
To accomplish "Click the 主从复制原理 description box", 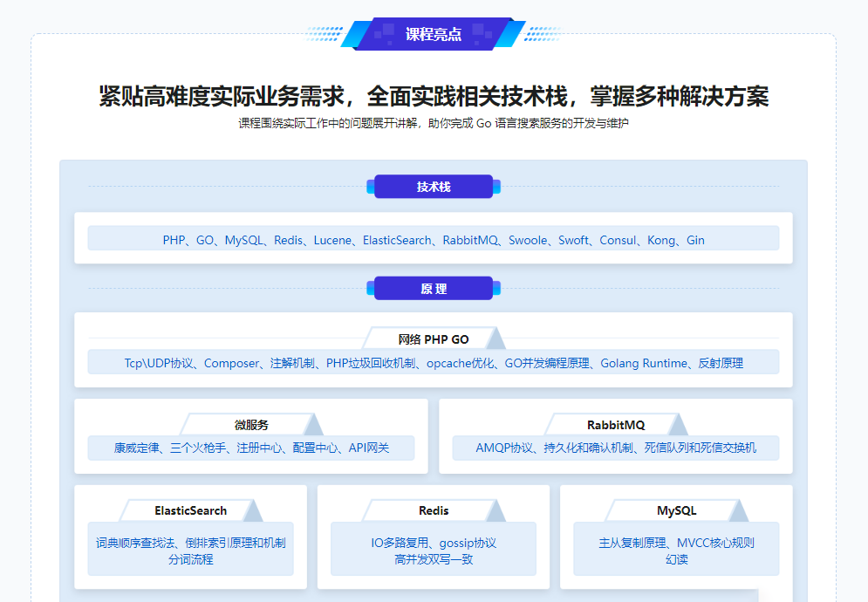I will coord(676,551).
